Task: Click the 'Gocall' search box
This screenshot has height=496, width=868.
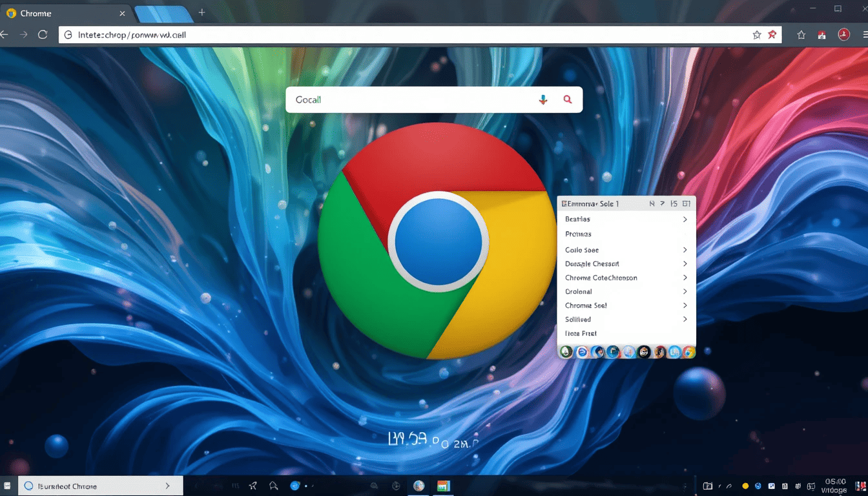Action: click(434, 99)
